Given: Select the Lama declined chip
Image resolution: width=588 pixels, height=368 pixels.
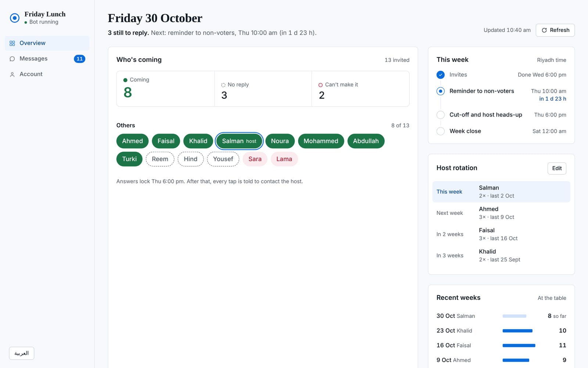Looking at the screenshot, I should pos(284,159).
